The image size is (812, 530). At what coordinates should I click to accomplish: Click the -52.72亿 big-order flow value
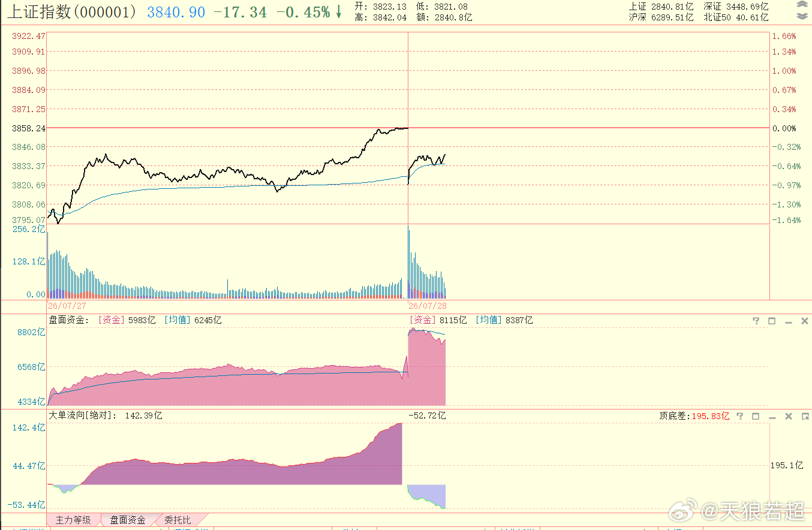(x=427, y=415)
